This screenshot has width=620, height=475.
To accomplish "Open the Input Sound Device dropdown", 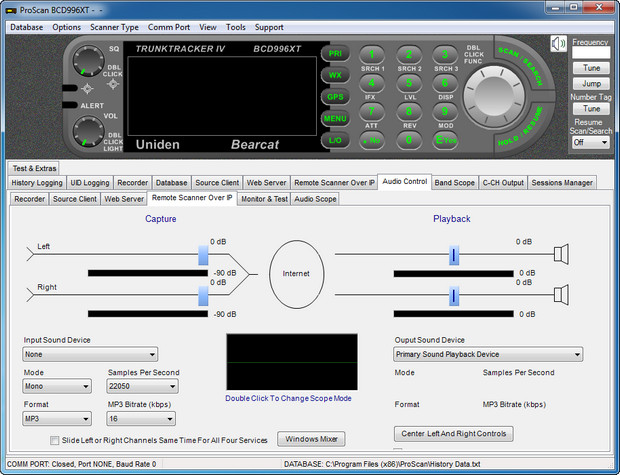I will point(90,354).
